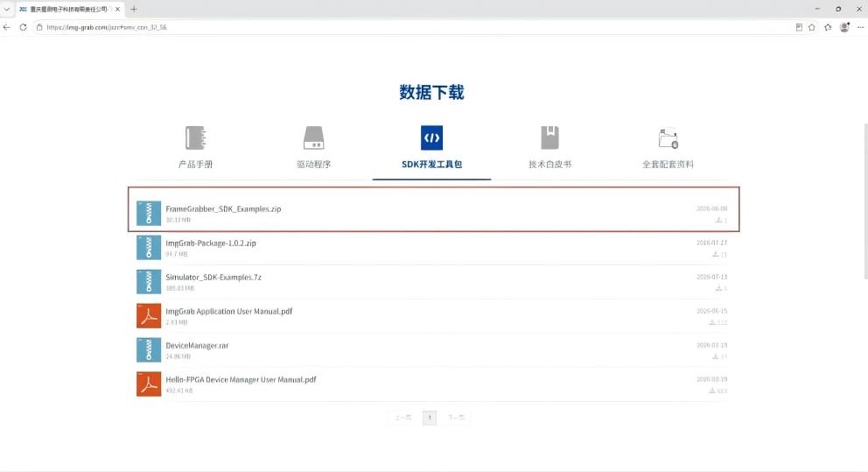Open the 技术白皮书 bookmark icon

pyautogui.click(x=549, y=138)
